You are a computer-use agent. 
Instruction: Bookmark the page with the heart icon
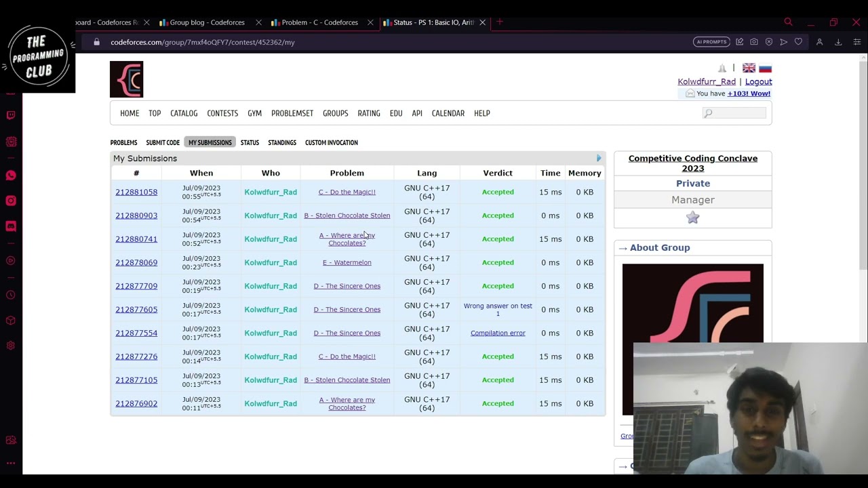pos(799,42)
